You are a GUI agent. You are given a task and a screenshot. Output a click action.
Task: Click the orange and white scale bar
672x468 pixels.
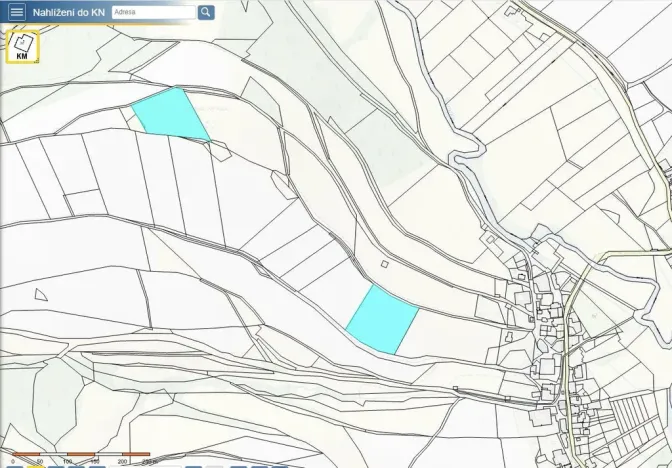pos(81,454)
